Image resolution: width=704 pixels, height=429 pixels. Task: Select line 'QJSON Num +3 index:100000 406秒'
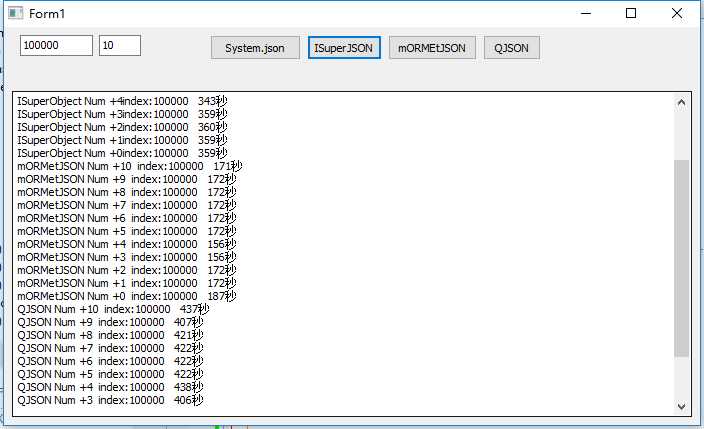click(x=110, y=401)
